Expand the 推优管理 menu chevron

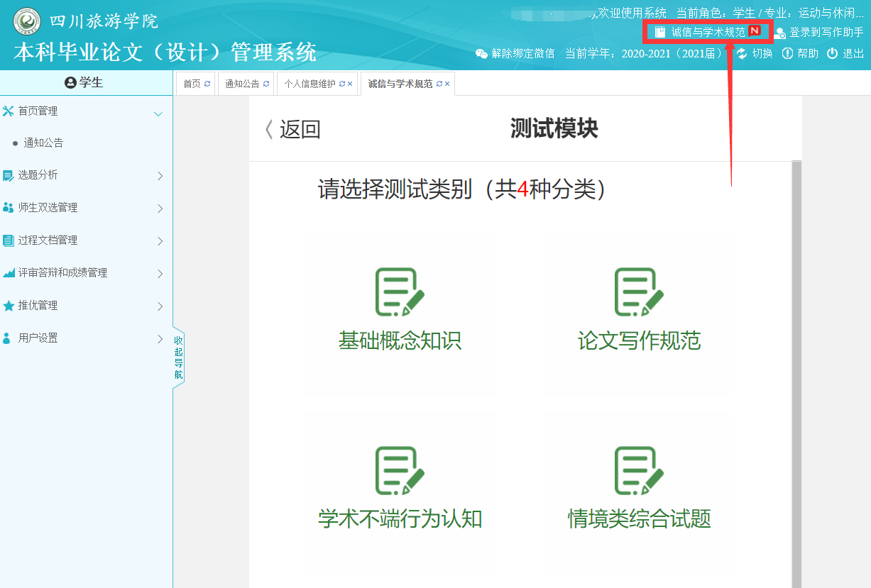pyautogui.click(x=160, y=306)
